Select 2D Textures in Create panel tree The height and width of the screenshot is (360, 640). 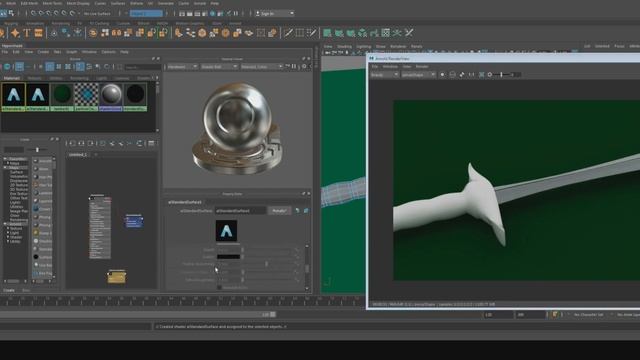pyautogui.click(x=19, y=185)
